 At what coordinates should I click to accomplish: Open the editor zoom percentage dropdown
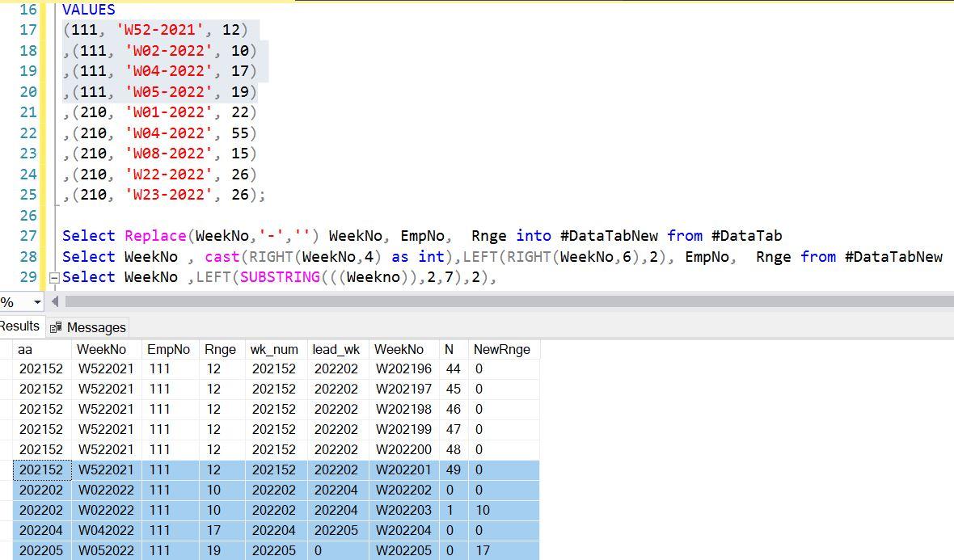[x=36, y=302]
